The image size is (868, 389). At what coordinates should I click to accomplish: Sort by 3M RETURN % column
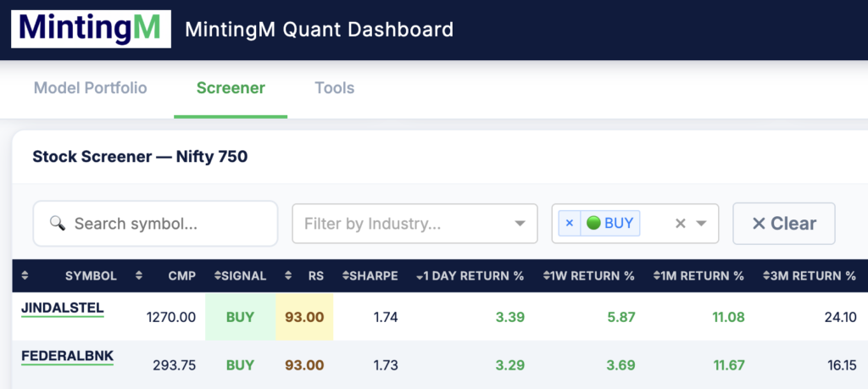(x=809, y=275)
